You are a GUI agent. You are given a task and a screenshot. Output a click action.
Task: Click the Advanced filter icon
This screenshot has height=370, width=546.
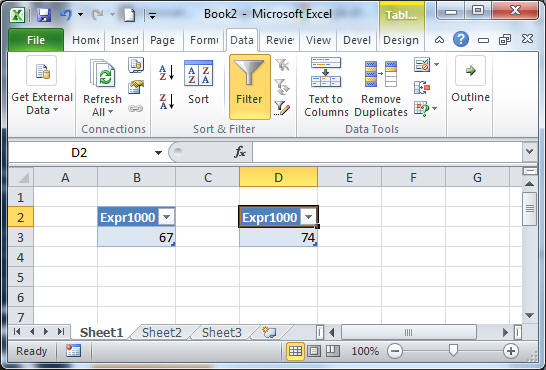pyautogui.click(x=282, y=108)
